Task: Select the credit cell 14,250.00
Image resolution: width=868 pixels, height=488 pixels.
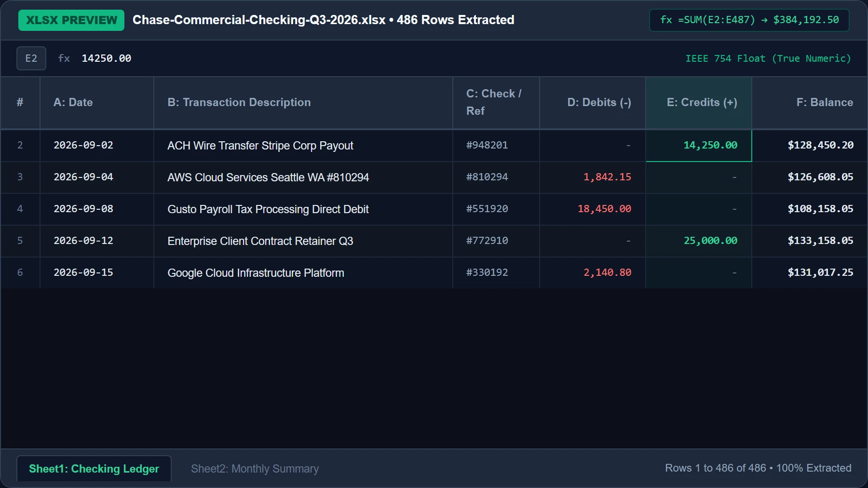Action: (699, 146)
